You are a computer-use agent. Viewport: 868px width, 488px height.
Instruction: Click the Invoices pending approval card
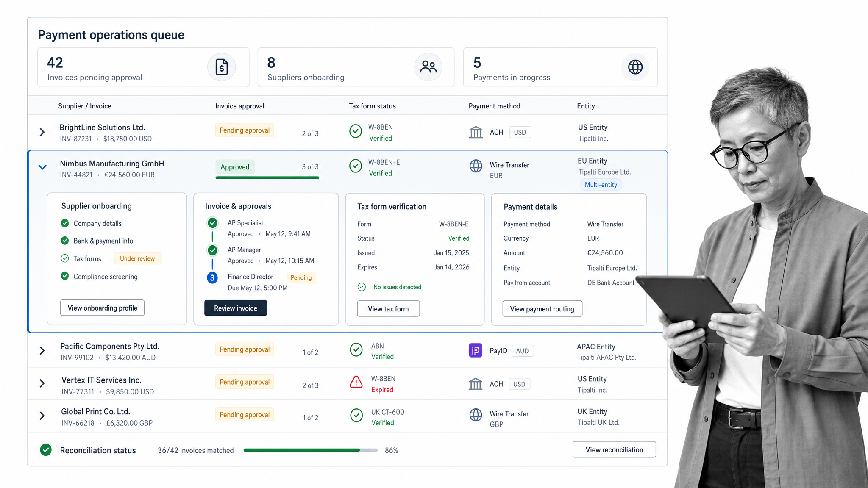pos(143,67)
